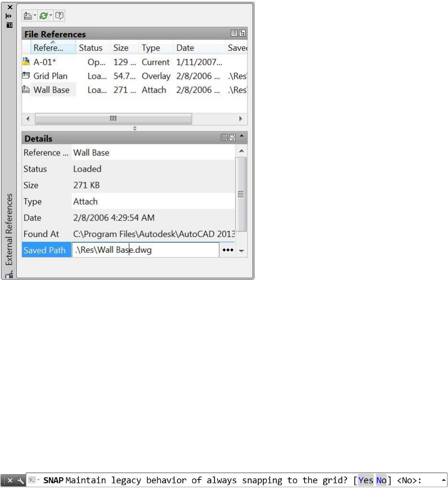Choose the Yes option in command line
Image resolution: width=448 pixels, height=488 pixels.
(365, 480)
